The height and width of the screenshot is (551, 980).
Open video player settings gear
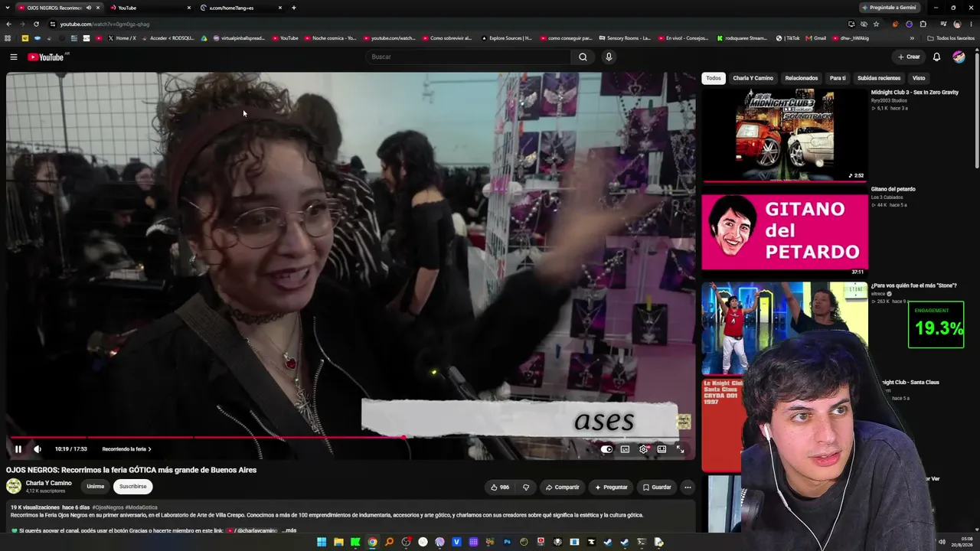coord(643,449)
